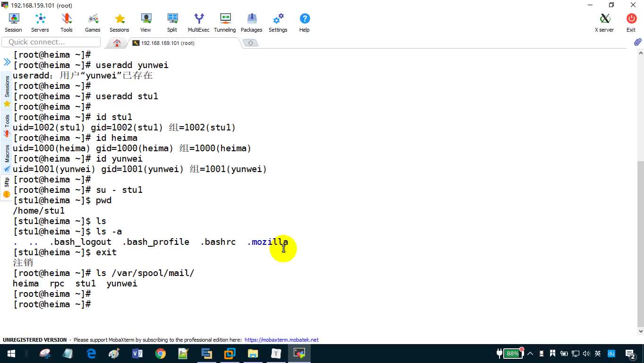
Task: Show hidden system tray icons
Action: [530, 354]
